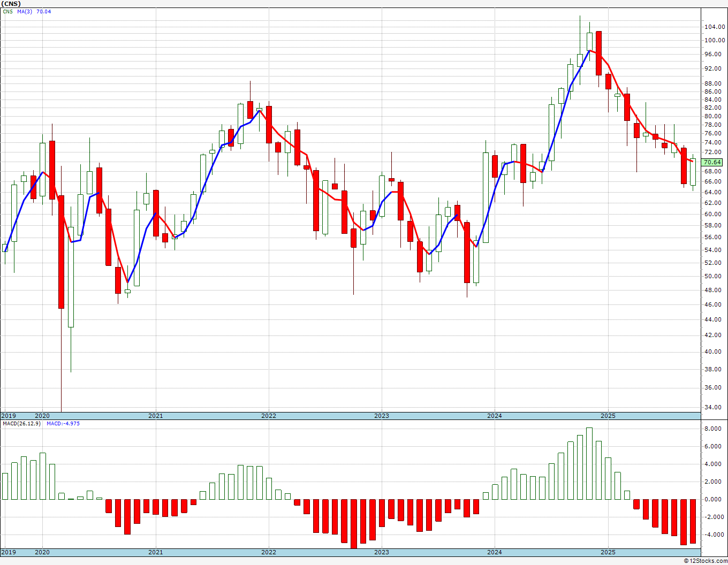Screen dimensions: 728x565
Task: Click the highlighted 70.64 current price tag
Action: [712, 162]
